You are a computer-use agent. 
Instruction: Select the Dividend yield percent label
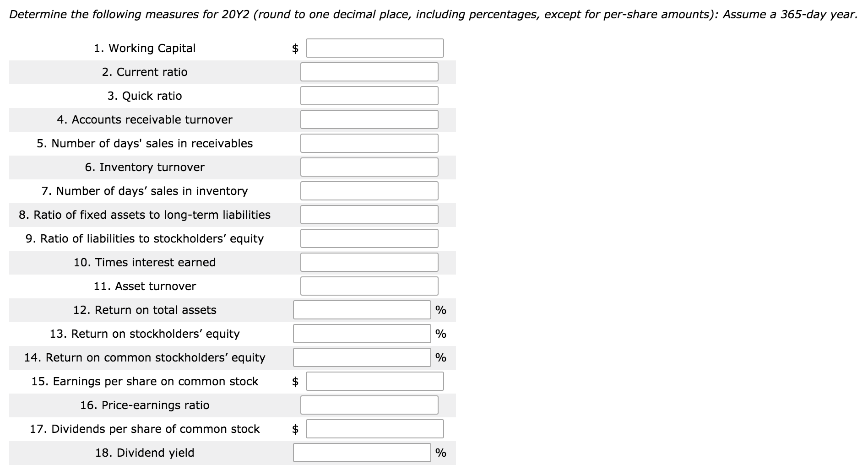[441, 453]
